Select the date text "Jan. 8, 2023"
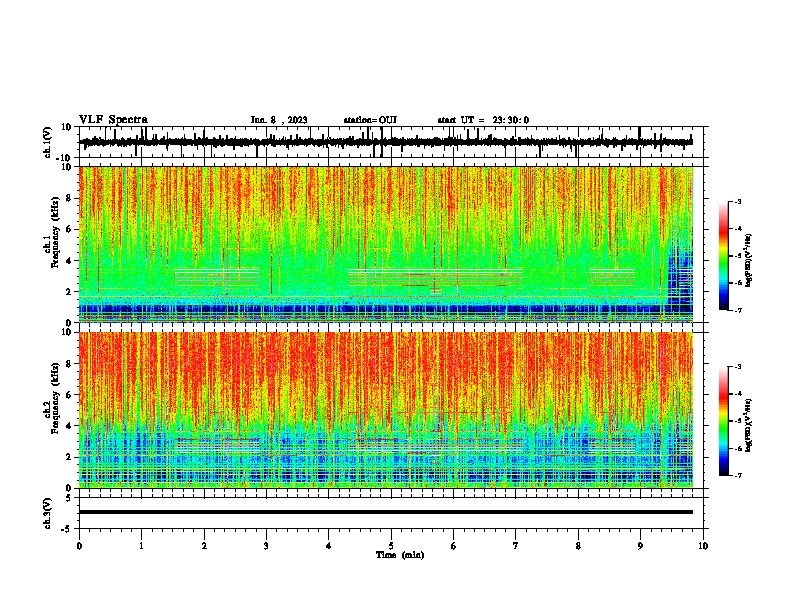Viewport: 792px width, 612px height. pyautogui.click(x=279, y=120)
